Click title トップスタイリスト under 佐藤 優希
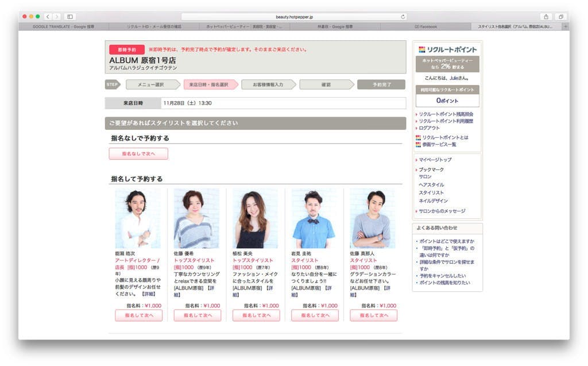The height and width of the screenshot is (366, 588). 194,260
